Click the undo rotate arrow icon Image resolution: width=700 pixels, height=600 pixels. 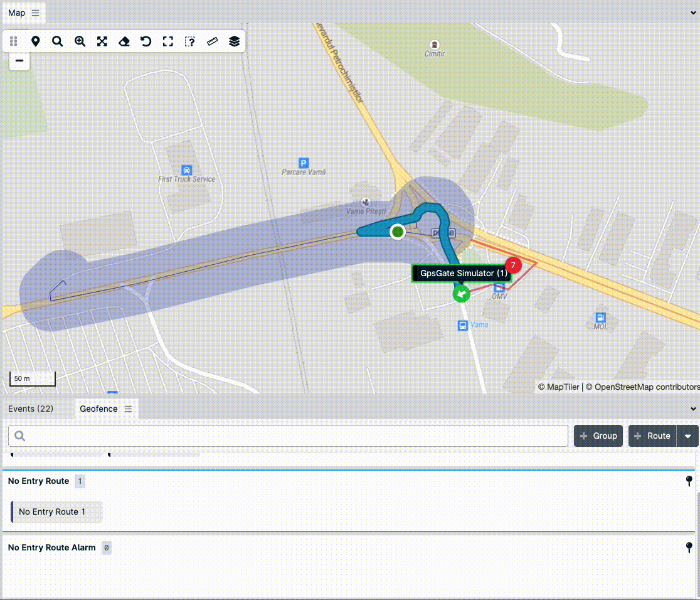(x=146, y=41)
